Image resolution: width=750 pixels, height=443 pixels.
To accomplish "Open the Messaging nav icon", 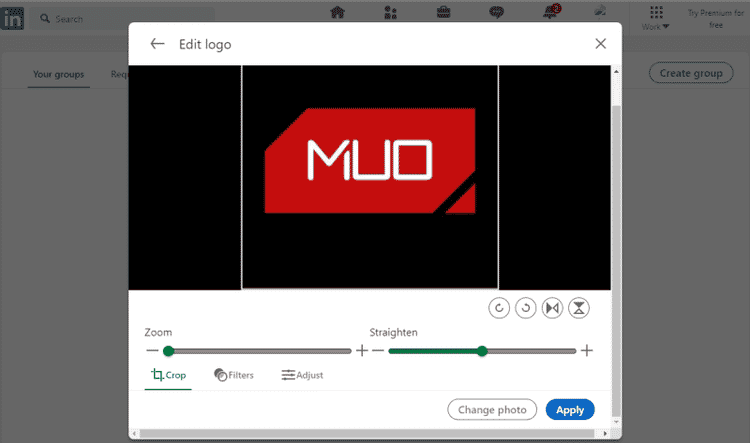I will [x=496, y=12].
